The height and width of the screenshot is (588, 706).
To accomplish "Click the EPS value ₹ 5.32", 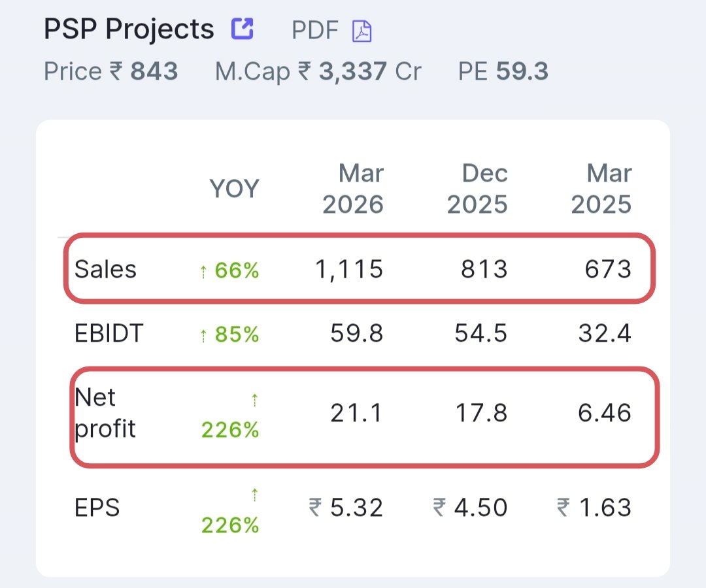I will point(346,508).
